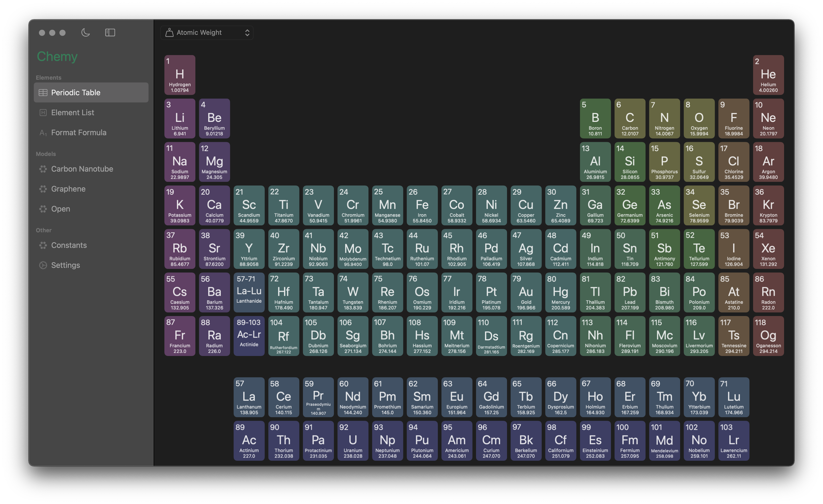Select the Hydrogen element tile
This screenshot has width=823, height=504.
click(180, 75)
